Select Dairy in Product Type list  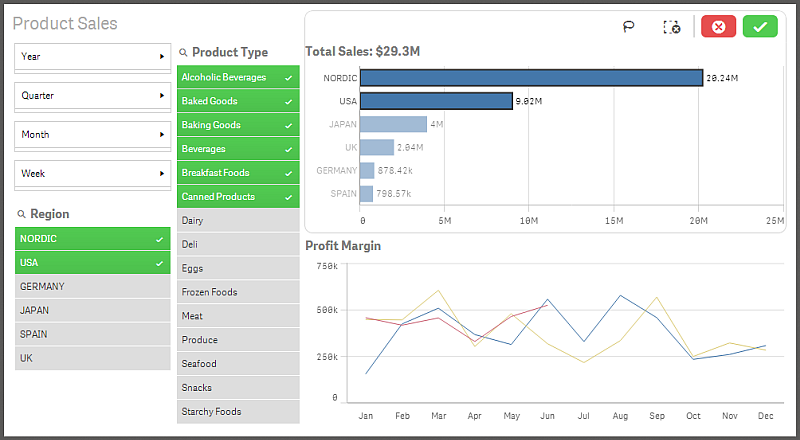point(238,220)
